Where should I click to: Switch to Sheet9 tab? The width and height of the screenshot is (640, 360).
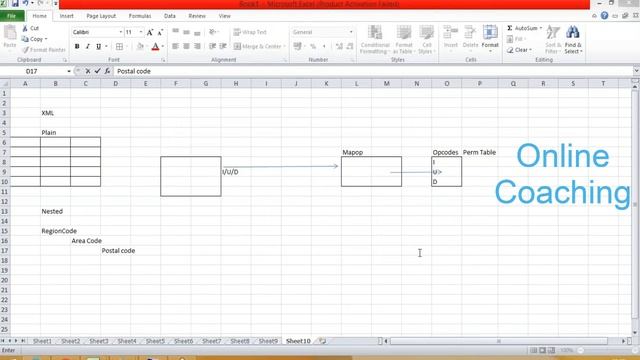click(268, 341)
